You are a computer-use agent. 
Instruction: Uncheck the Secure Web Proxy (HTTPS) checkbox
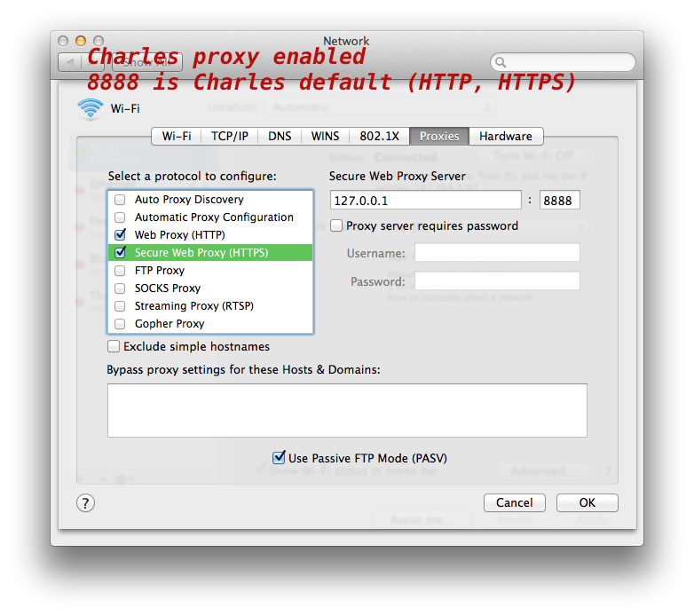coord(120,252)
